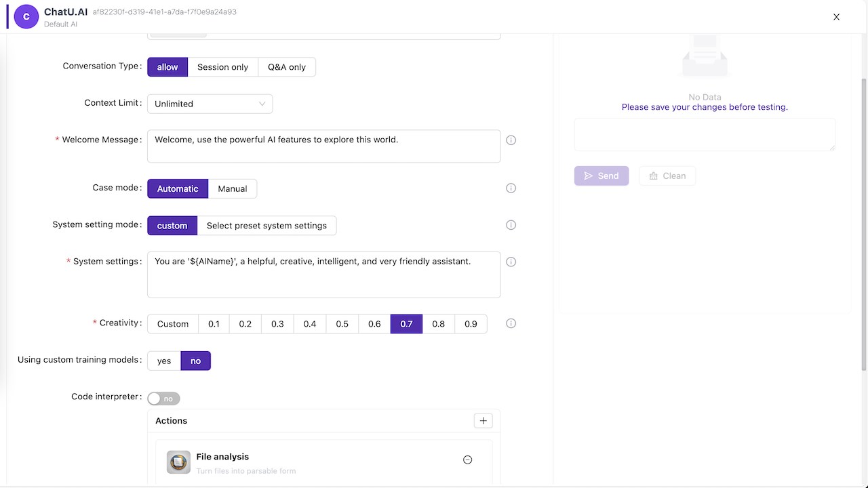Click the ChatU.AI purple avatar icon
Screen dimensions: 868x488
[26, 16]
